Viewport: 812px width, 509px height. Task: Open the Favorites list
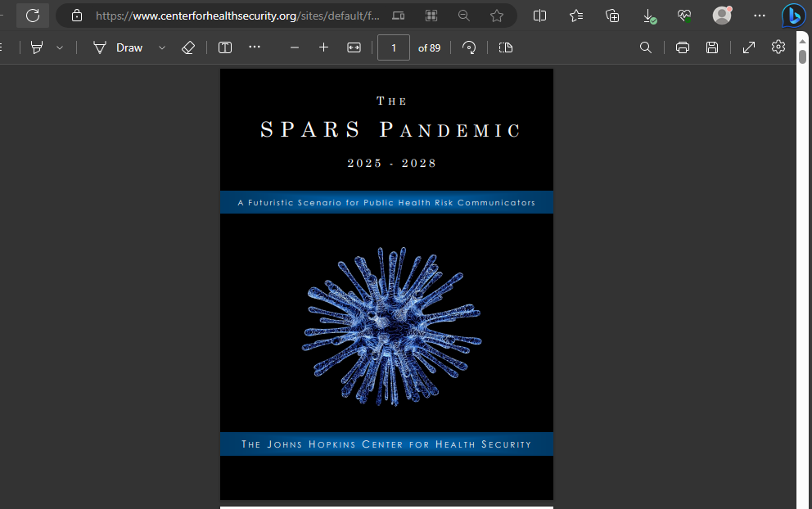pyautogui.click(x=576, y=16)
